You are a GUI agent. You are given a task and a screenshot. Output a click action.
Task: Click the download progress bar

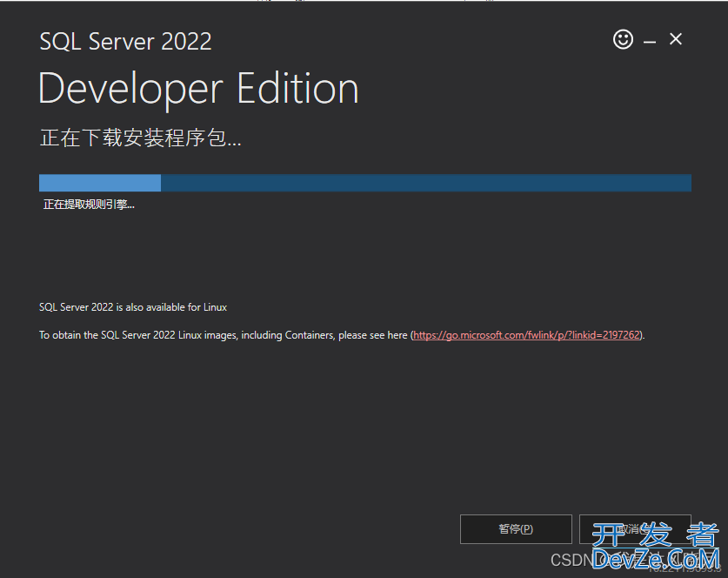[x=365, y=183]
